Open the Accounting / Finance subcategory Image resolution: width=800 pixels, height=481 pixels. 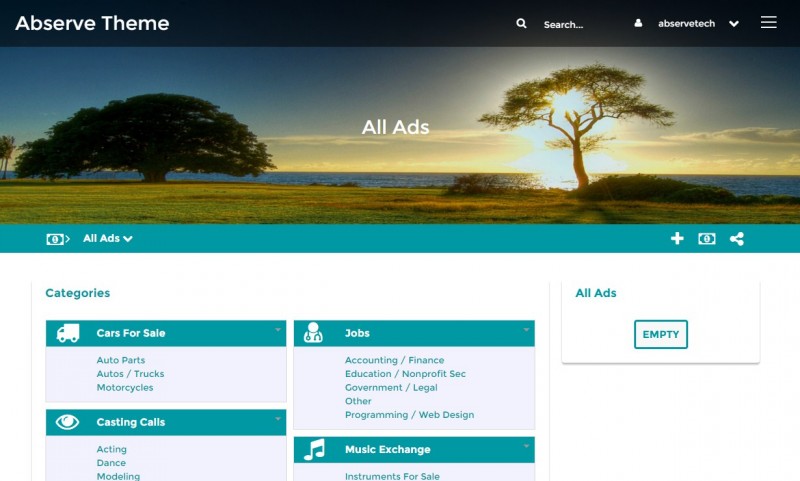[x=394, y=360]
